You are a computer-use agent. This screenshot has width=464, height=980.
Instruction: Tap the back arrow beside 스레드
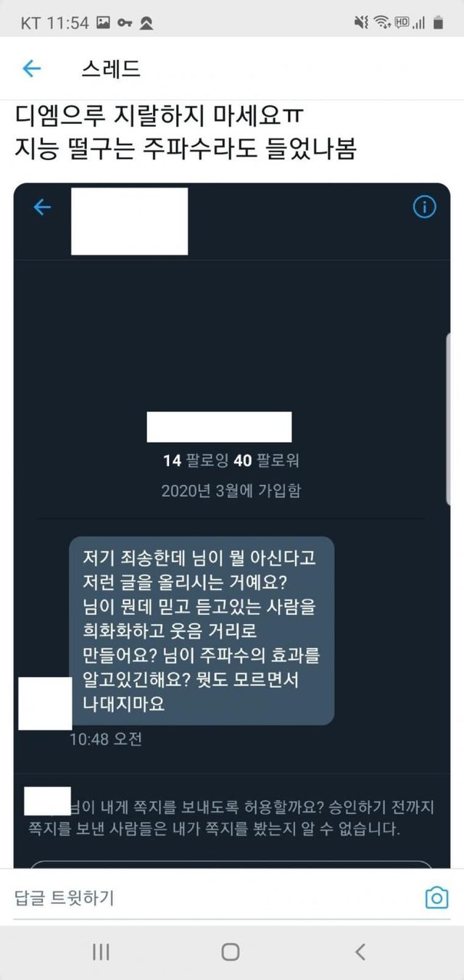pyautogui.click(x=32, y=69)
